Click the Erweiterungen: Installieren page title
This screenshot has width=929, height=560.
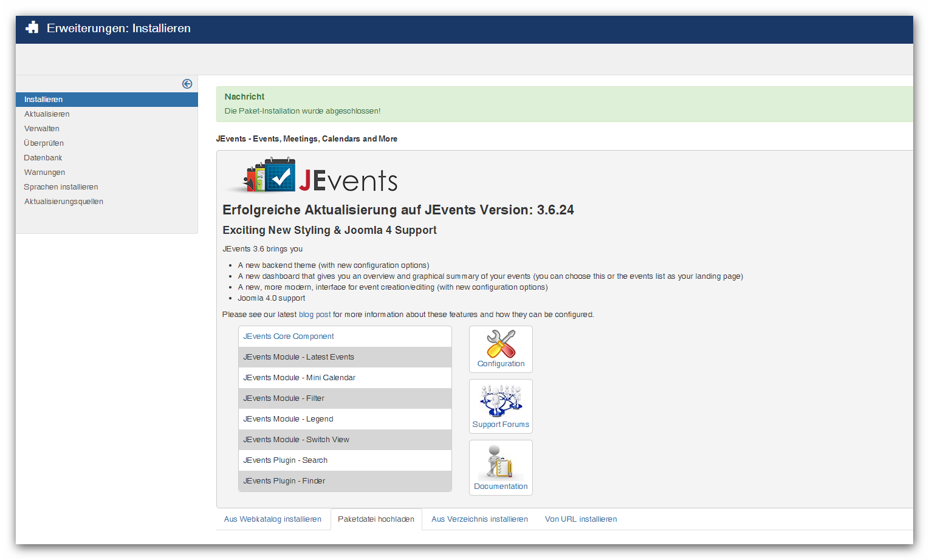pyautogui.click(x=118, y=29)
